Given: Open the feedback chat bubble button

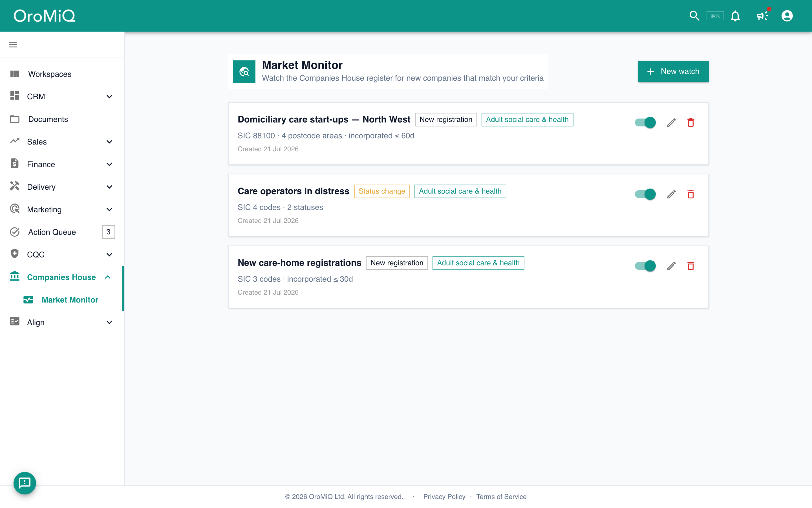Looking at the screenshot, I should pos(25,483).
